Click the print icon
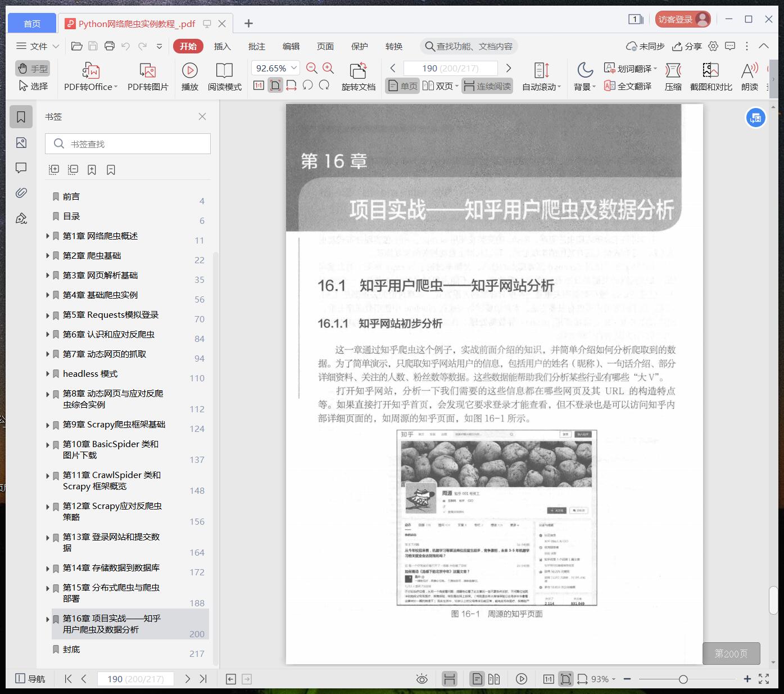784x694 pixels. click(110, 46)
